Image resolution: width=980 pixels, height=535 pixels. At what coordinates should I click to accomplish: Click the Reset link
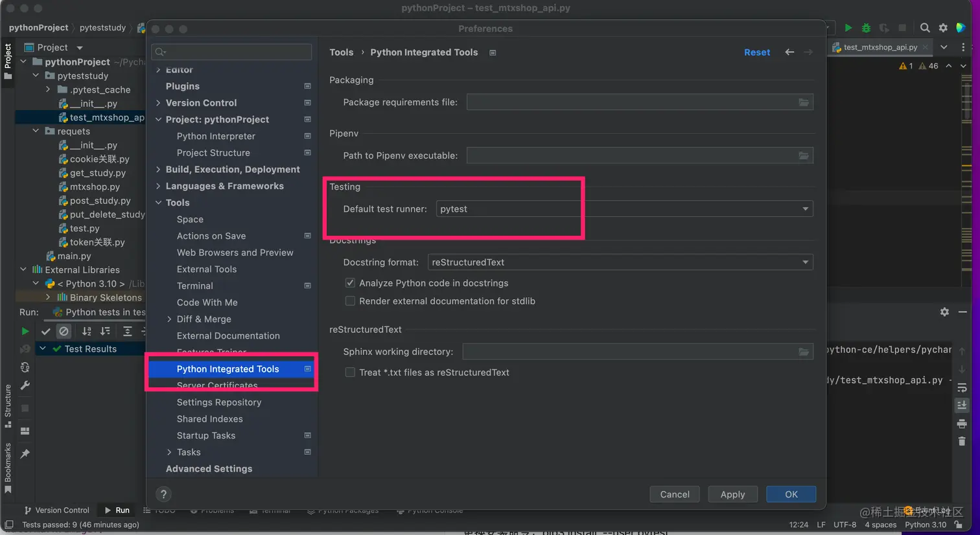pos(757,52)
